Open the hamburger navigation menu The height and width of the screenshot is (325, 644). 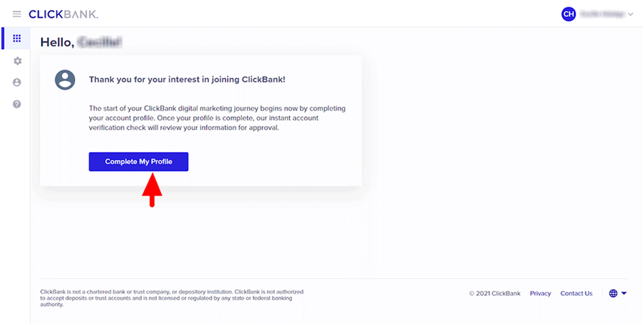coord(16,14)
